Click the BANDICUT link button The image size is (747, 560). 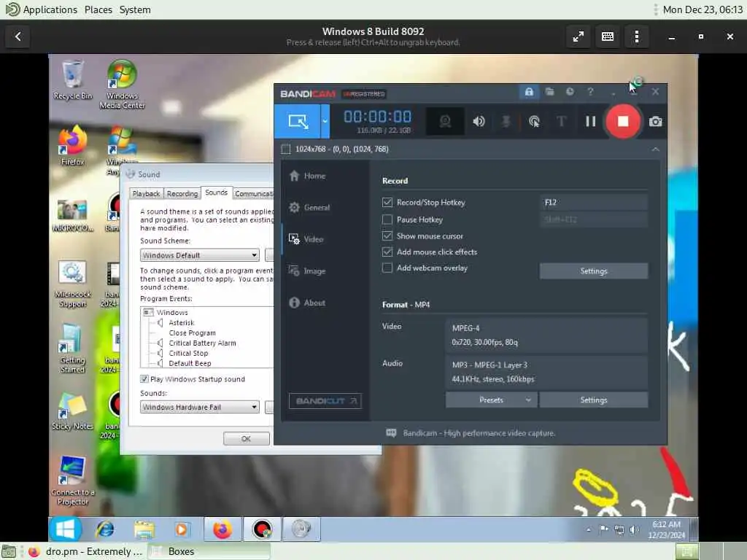(325, 401)
